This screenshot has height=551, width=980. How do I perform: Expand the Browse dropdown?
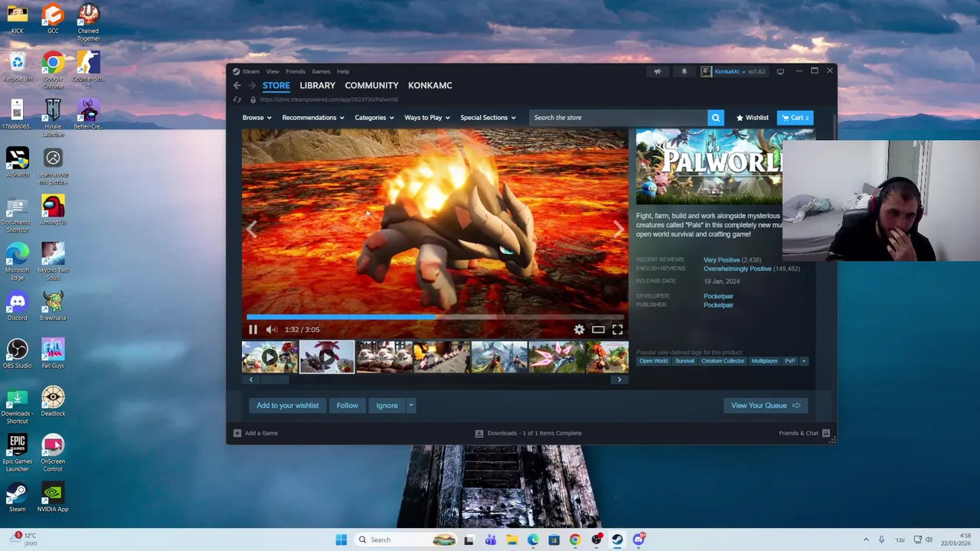pos(256,118)
